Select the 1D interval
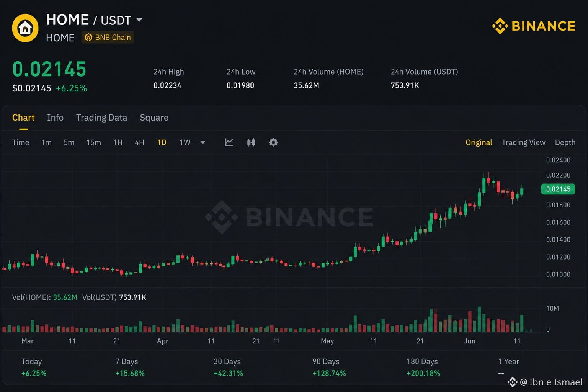This screenshot has height=392, width=588. coord(162,142)
